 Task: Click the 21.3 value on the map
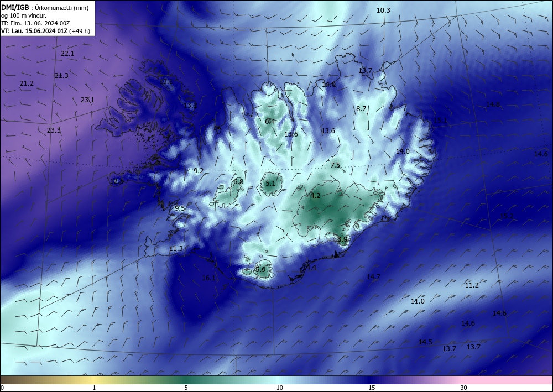click(x=61, y=75)
